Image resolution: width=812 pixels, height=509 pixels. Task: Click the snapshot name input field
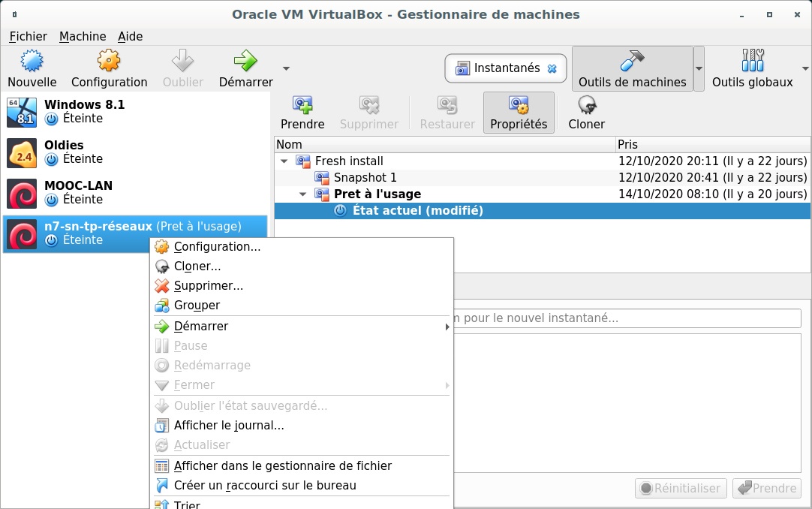point(627,318)
